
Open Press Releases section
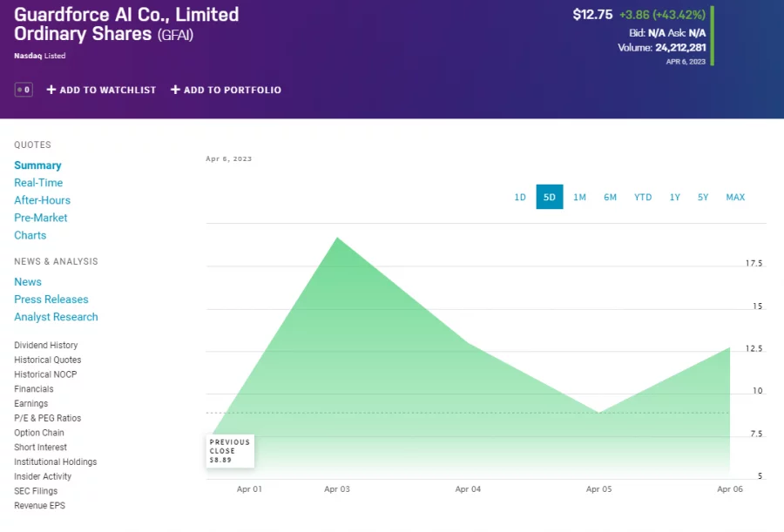[51, 300]
